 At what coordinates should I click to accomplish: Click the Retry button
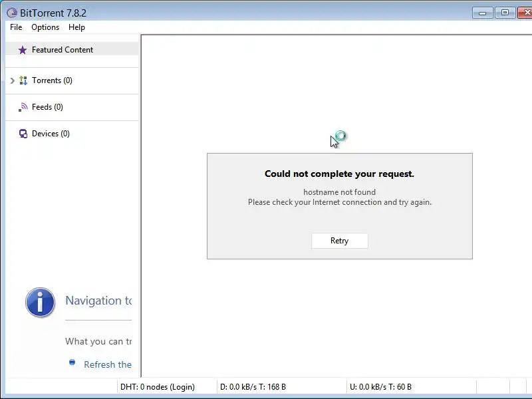[x=339, y=241]
